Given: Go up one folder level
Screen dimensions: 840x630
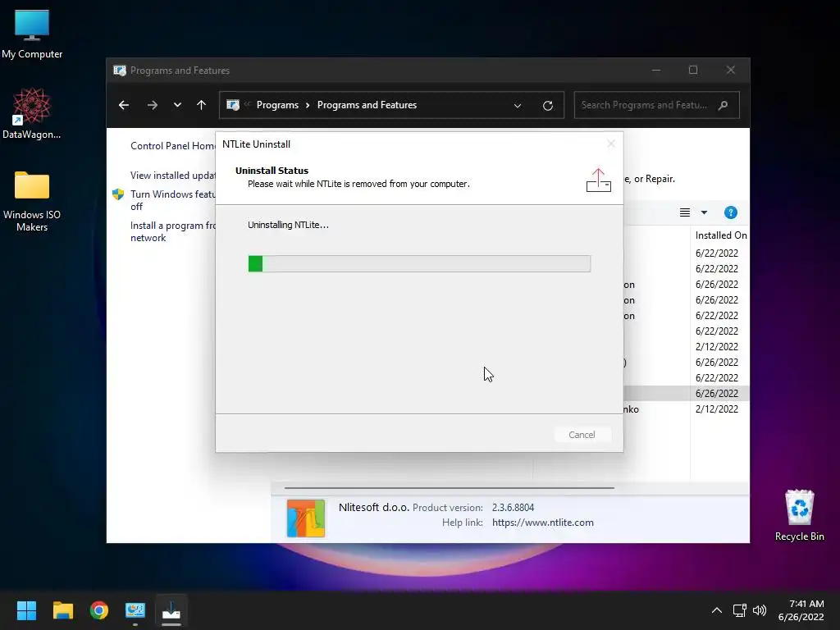Looking at the screenshot, I should 202,105.
